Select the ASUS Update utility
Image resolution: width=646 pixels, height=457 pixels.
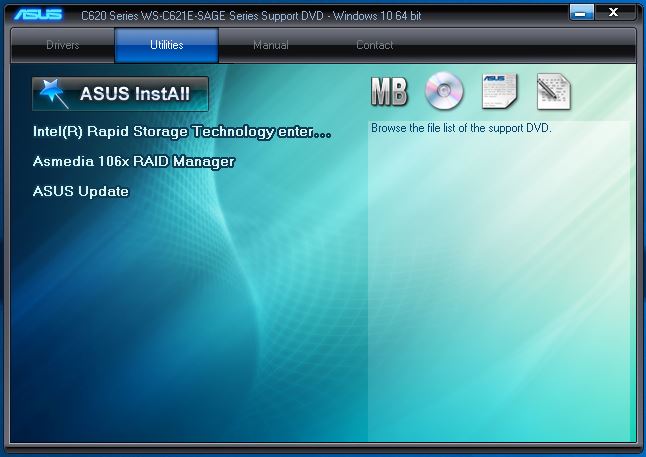click(x=81, y=191)
